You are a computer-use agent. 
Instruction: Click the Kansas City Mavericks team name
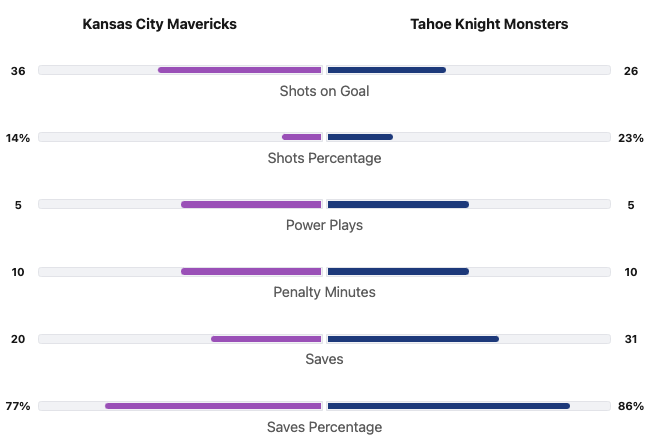tap(160, 24)
